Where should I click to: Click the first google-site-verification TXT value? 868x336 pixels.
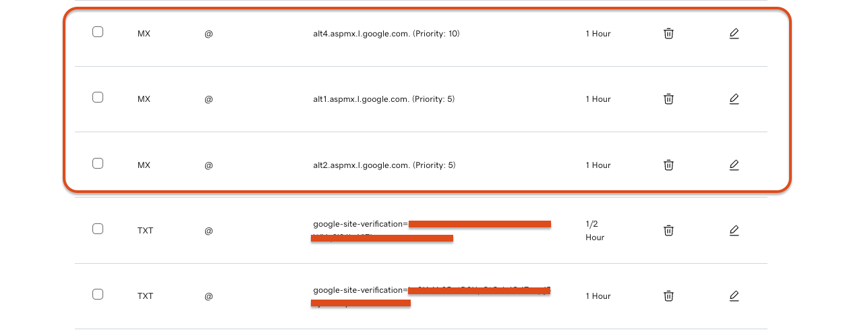point(431,230)
